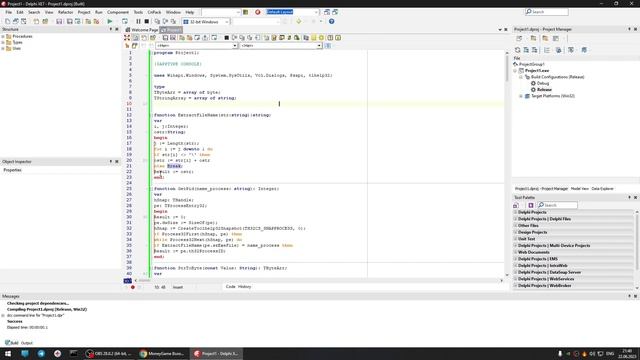Open the Project menu

[84, 12]
